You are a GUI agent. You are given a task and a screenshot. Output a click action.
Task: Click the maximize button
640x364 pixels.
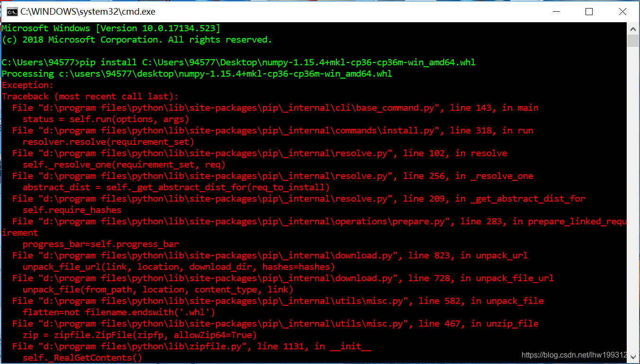click(x=589, y=11)
